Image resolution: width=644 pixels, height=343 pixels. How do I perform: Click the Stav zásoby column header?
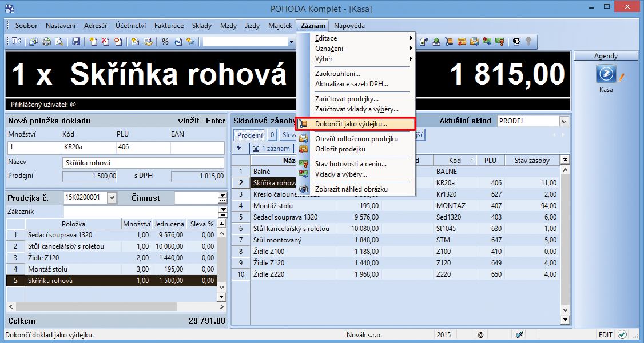(x=532, y=161)
